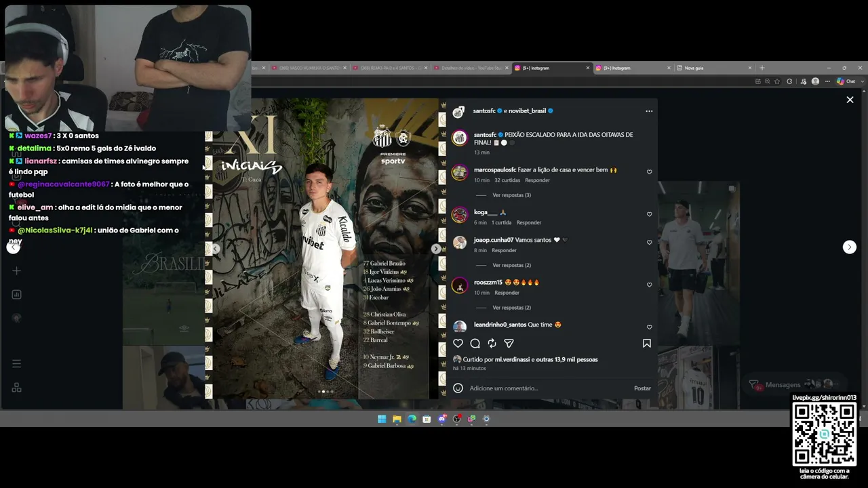Viewport: 868px width, 488px height.
Task: Like joaop.cunha07's comment
Action: [649, 243]
